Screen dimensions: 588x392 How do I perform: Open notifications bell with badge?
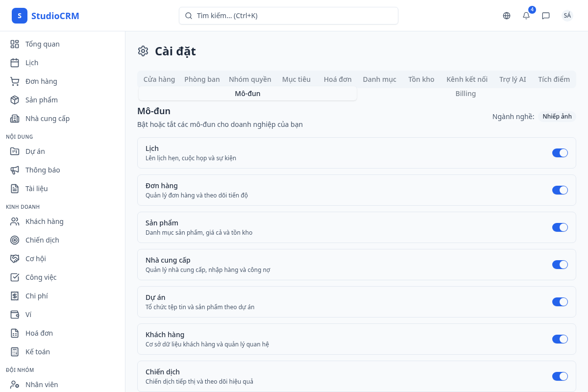tap(526, 16)
